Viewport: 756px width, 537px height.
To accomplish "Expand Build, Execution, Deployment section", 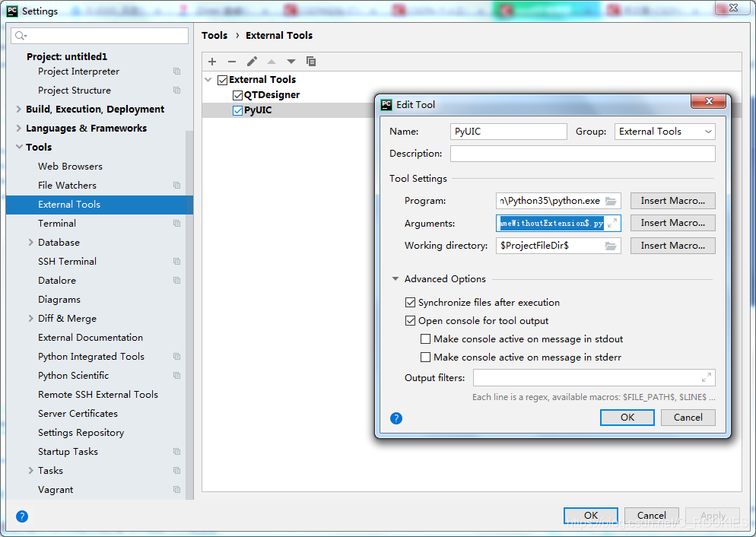I will pyautogui.click(x=18, y=110).
